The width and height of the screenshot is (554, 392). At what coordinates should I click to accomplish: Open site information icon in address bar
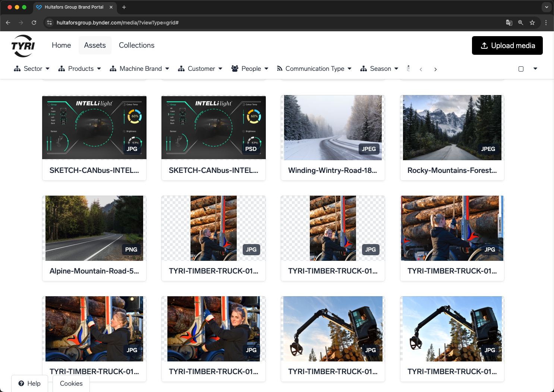point(50,23)
